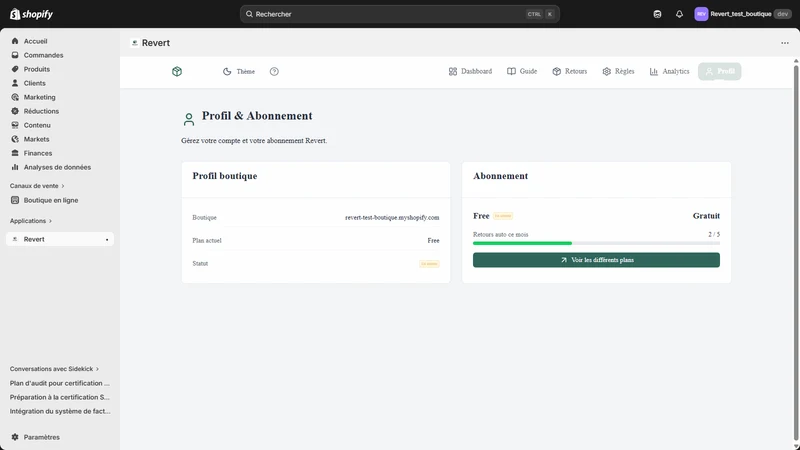Screen dimensions: 800x450
Task: Expand Conversations avec Sidekick
Action: point(54,369)
